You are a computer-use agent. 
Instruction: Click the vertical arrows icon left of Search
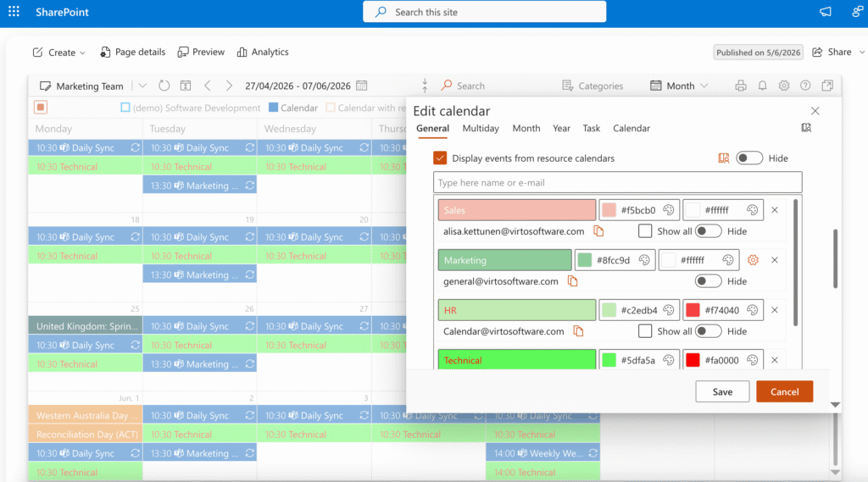[x=425, y=86]
